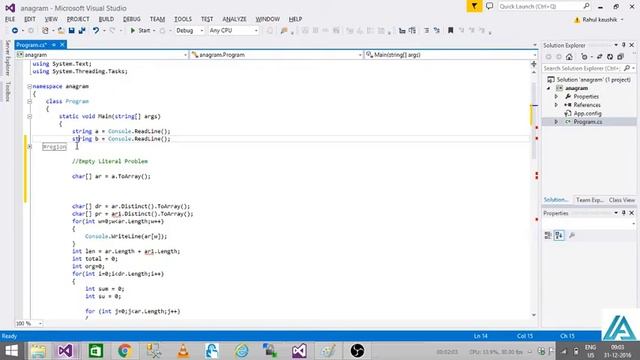Click the Save All toolbar icon

(82, 31)
